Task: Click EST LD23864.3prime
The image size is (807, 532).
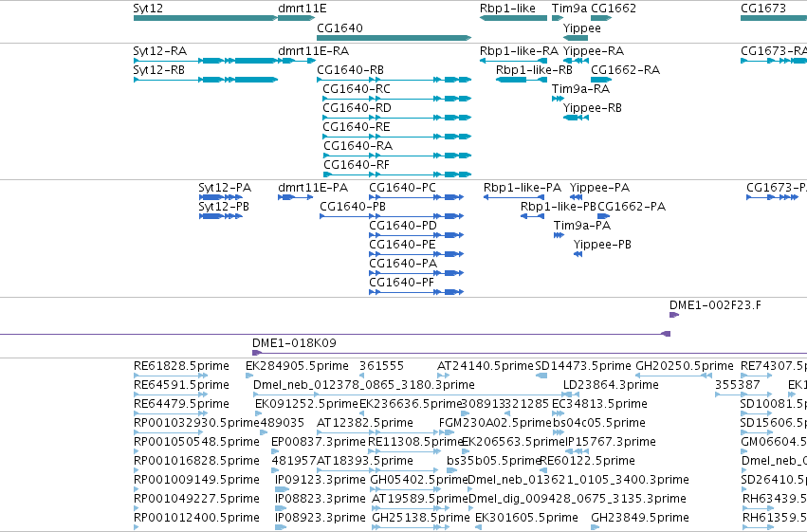Action: tap(571, 395)
